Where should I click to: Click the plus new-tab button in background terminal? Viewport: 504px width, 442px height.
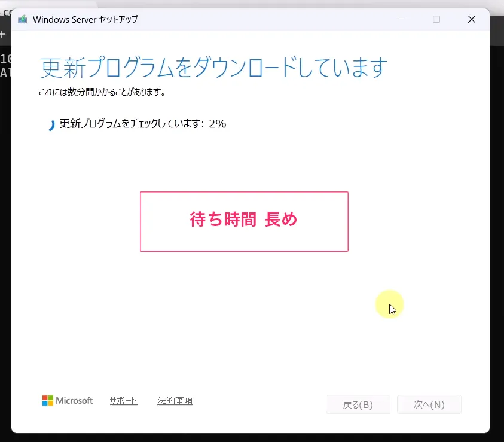3,35
